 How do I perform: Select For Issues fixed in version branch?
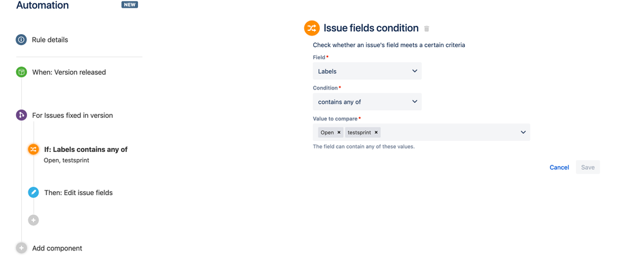tap(72, 115)
